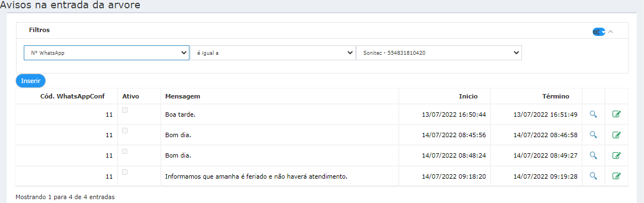Open the Nº WhatsApp field dropdown

[x=107, y=53]
